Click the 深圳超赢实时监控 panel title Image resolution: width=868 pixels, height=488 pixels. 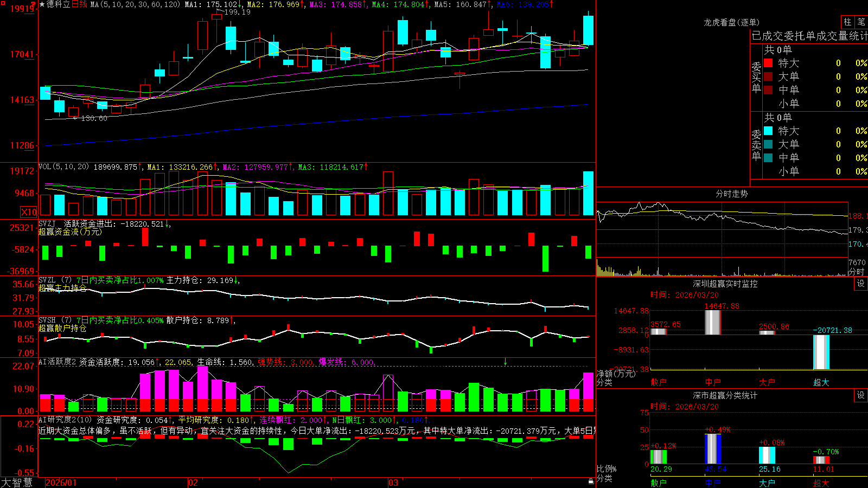pyautogui.click(x=725, y=284)
